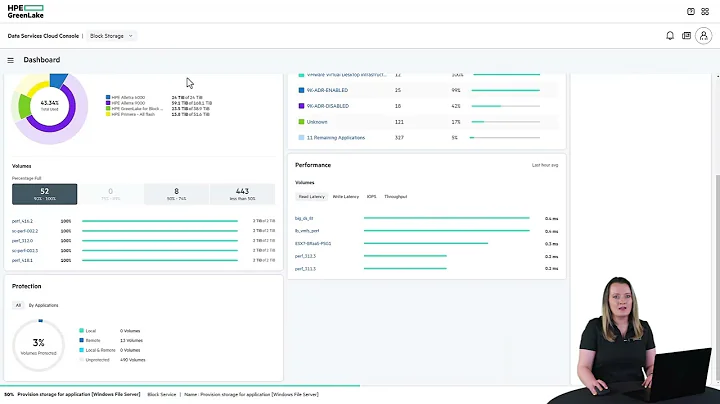Screen dimensions: 720x404
Task: Select the 52 volumes 90%-100% full tile
Action: click(x=45, y=194)
